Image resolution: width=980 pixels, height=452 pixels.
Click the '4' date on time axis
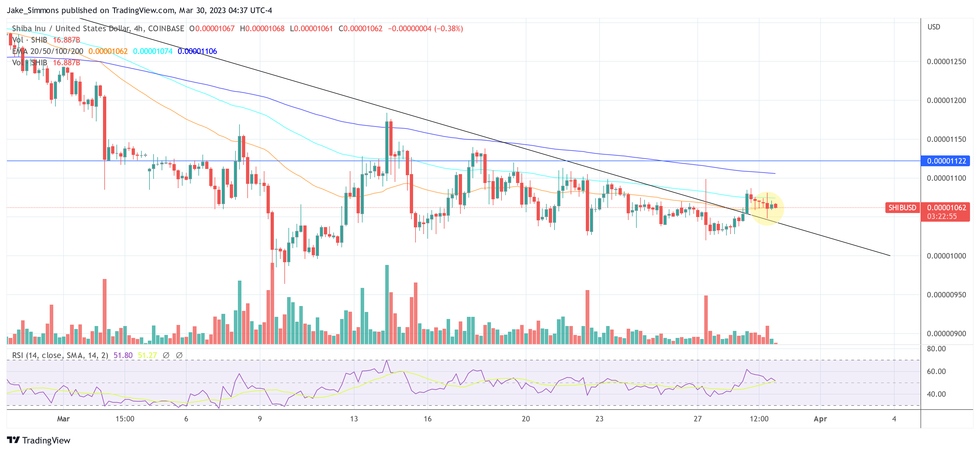click(894, 419)
